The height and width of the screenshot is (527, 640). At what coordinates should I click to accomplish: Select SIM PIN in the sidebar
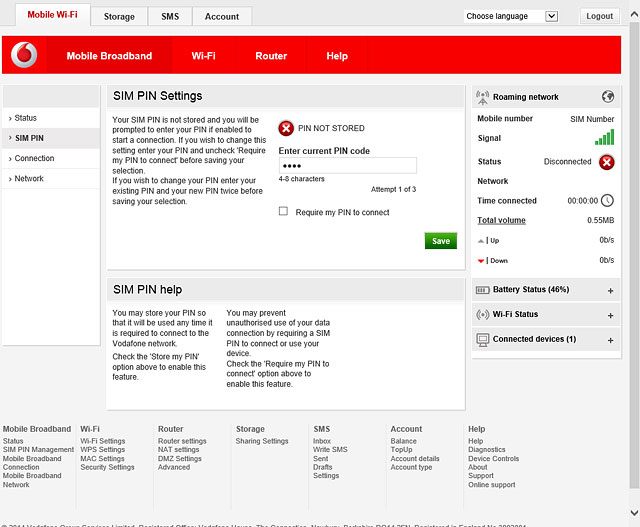(51, 138)
